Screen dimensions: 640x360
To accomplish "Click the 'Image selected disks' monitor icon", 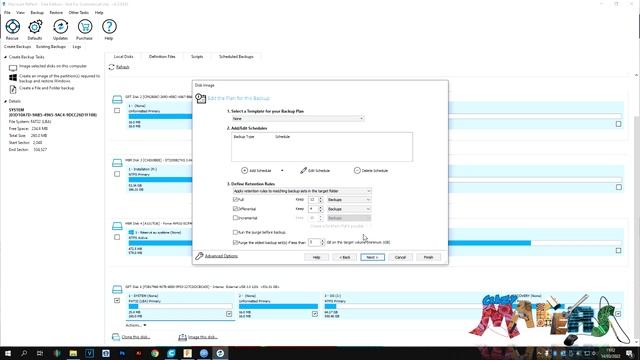I will click(13, 68).
